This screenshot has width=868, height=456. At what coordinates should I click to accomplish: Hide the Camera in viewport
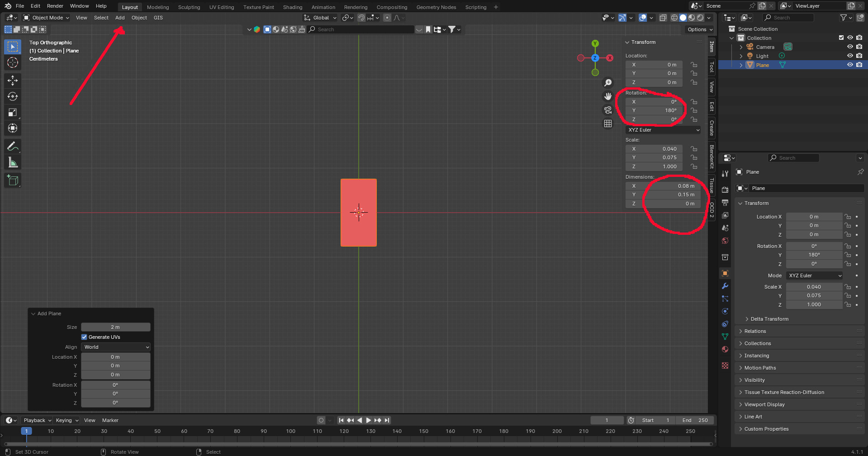click(850, 47)
